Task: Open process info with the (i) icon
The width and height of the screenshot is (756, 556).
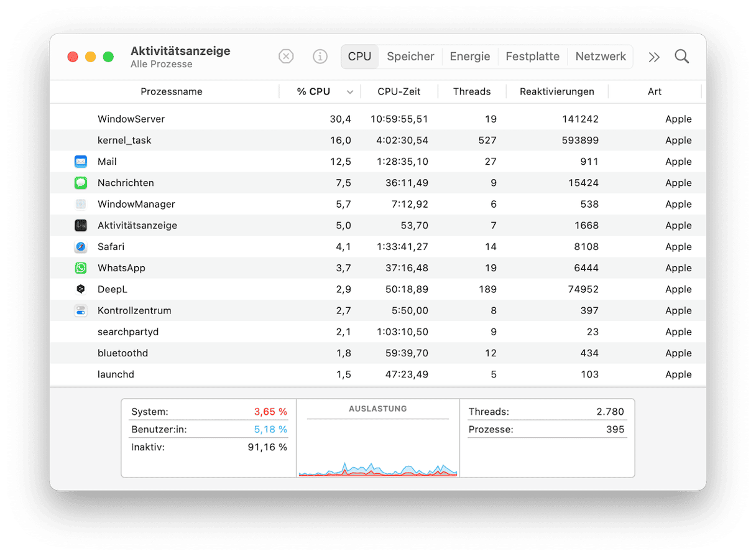Action: [320, 57]
